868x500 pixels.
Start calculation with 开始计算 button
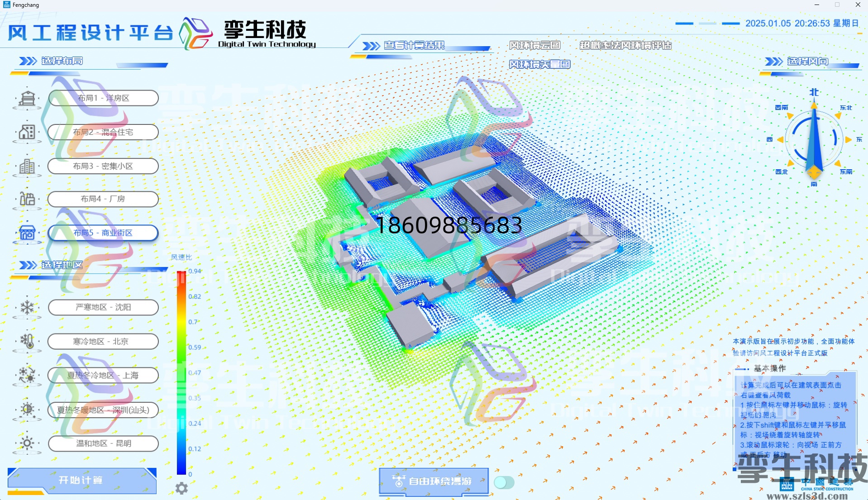click(x=82, y=481)
